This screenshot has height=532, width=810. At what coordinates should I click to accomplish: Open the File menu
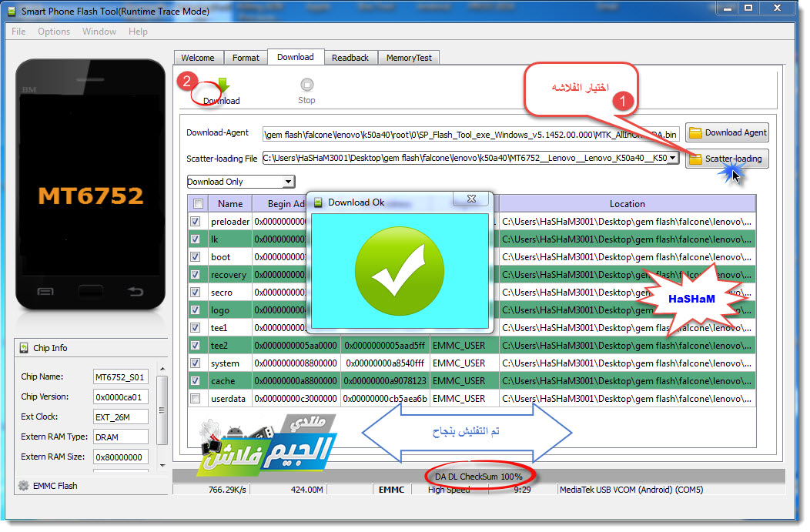pyautogui.click(x=18, y=32)
